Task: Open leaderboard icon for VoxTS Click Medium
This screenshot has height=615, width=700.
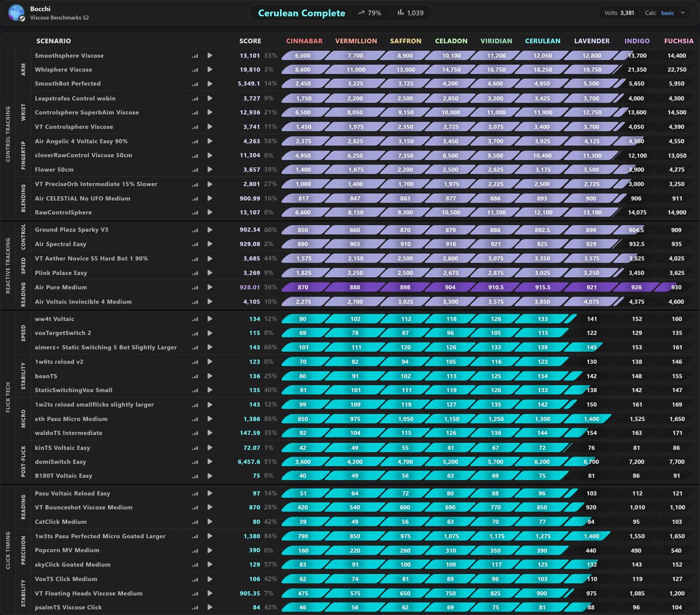Action: 195,579
